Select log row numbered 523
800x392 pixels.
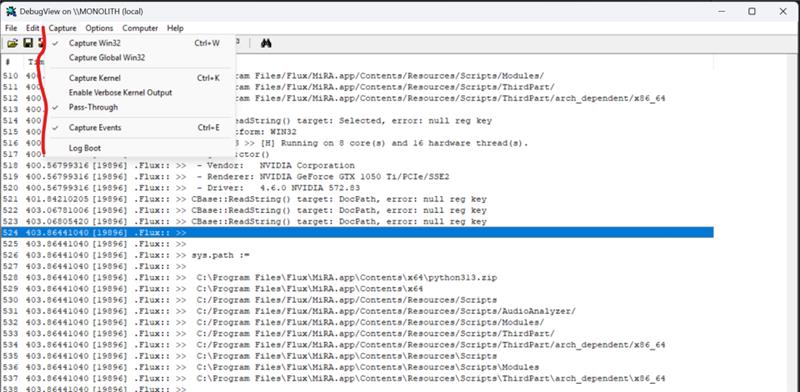[x=357, y=222]
